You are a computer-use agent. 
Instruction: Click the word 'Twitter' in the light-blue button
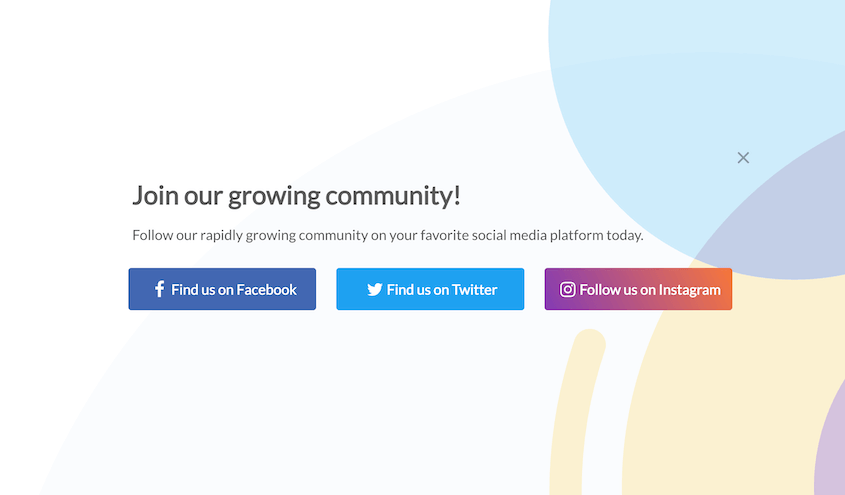[x=474, y=290]
